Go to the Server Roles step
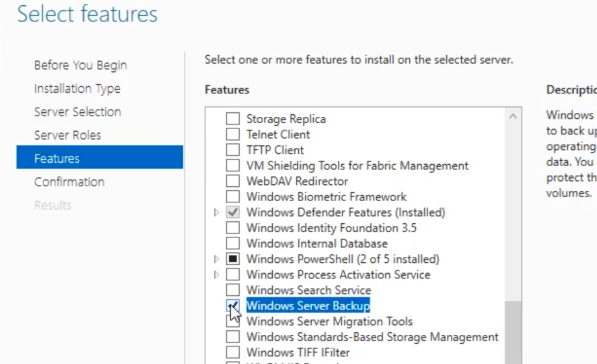The height and width of the screenshot is (364, 597). pos(68,135)
